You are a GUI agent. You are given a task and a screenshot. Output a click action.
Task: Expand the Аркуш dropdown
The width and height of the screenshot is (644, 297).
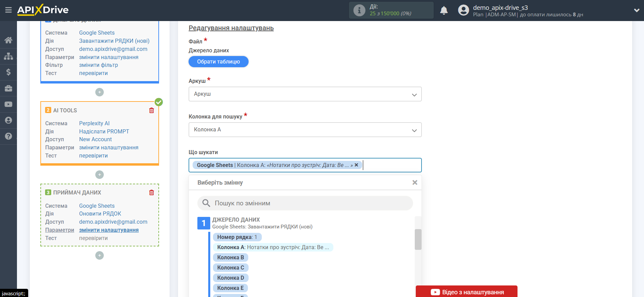(305, 94)
